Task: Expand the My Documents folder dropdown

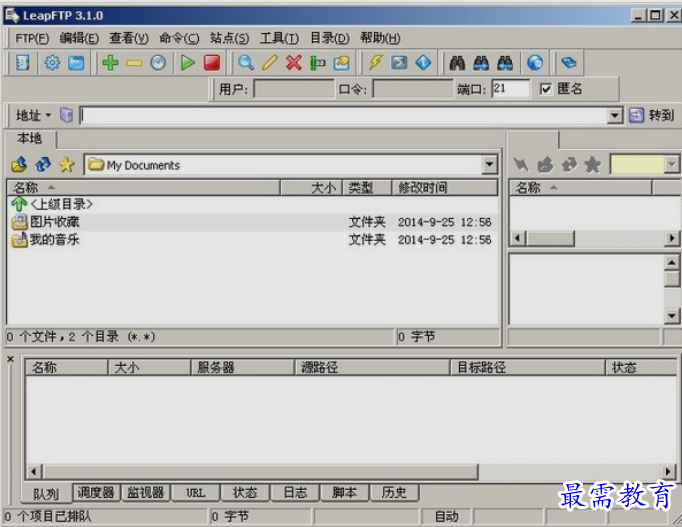Action: (x=490, y=164)
